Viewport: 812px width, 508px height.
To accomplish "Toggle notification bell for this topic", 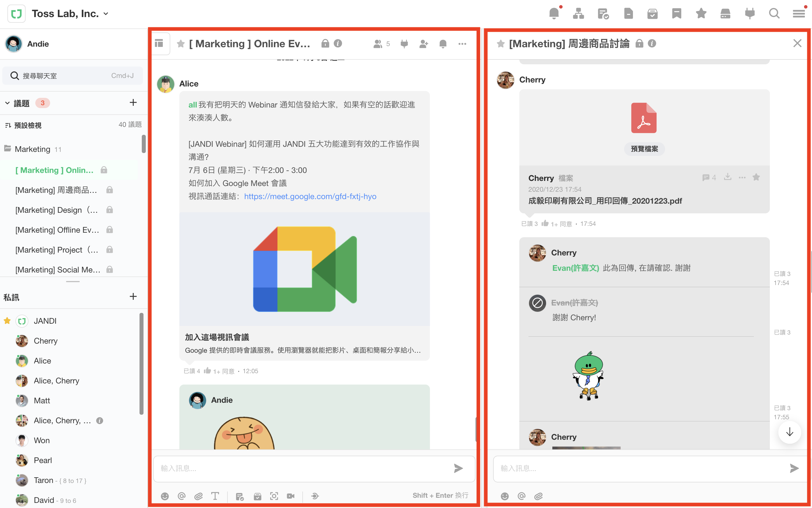I will point(443,44).
